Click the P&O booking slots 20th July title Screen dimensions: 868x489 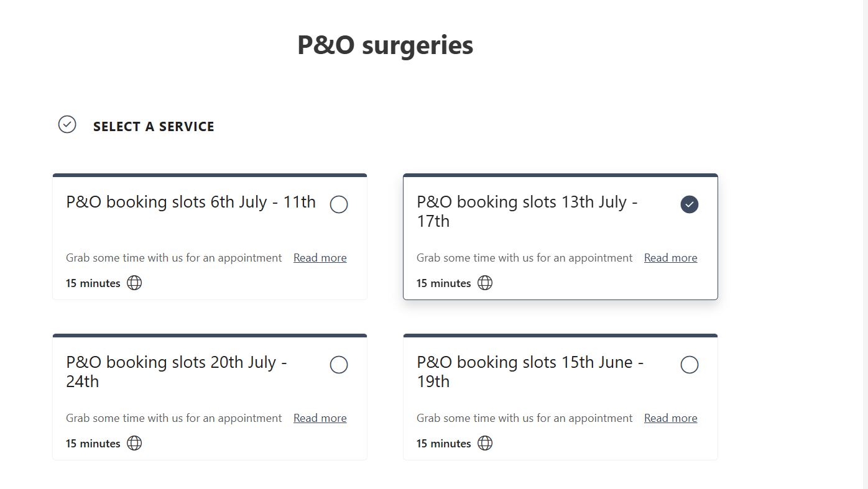(177, 372)
